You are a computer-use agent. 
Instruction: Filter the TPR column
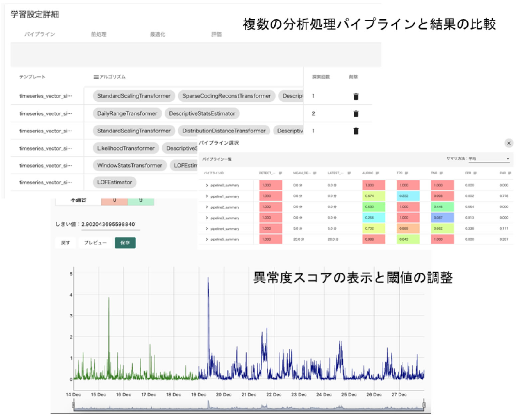pyautogui.click(x=406, y=173)
